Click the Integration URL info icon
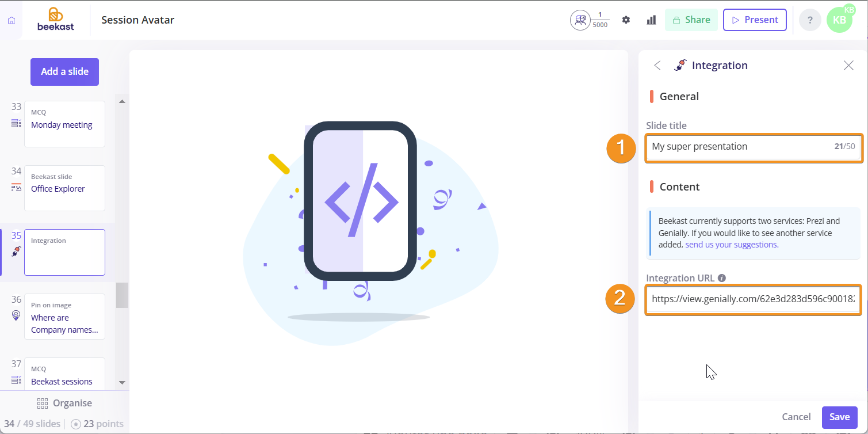 pyautogui.click(x=722, y=278)
